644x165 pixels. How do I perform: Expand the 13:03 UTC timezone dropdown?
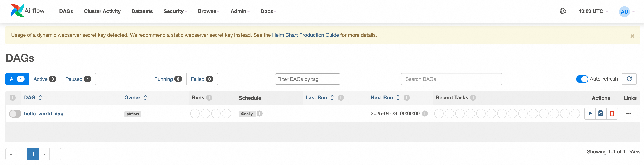pos(593,11)
